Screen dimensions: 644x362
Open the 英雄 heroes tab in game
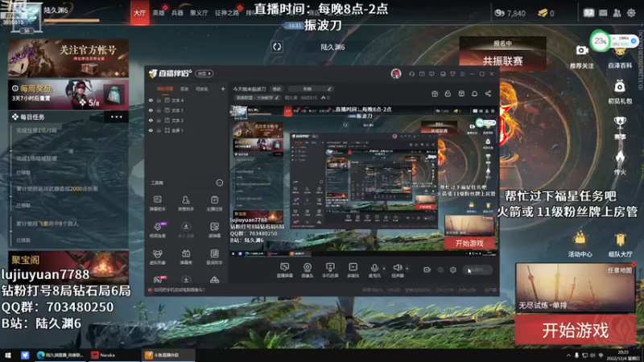(x=159, y=13)
